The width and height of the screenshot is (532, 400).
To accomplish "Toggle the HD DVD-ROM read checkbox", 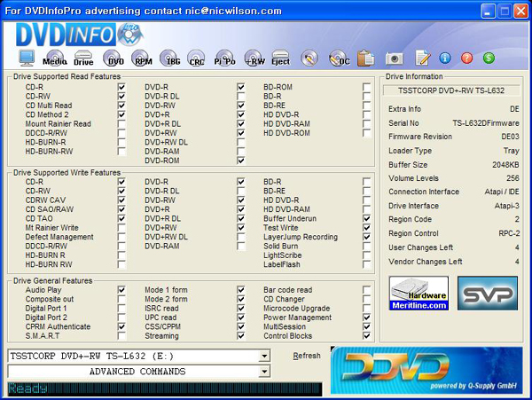I will click(x=366, y=133).
